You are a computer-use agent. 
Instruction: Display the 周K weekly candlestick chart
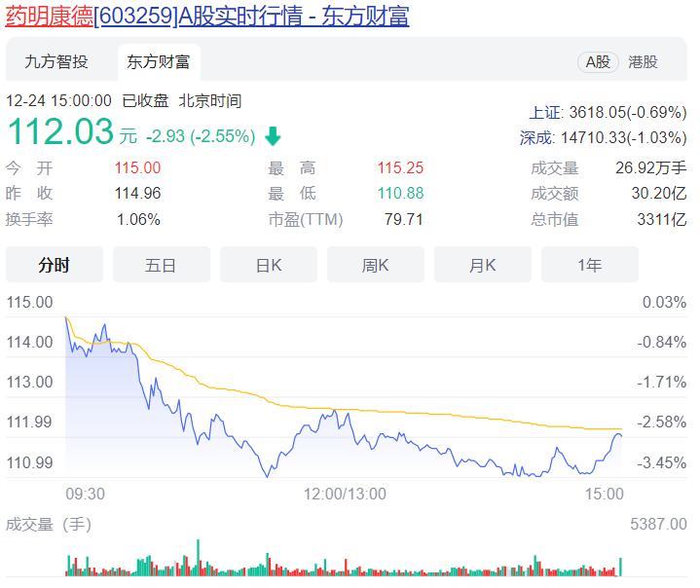[x=376, y=265]
